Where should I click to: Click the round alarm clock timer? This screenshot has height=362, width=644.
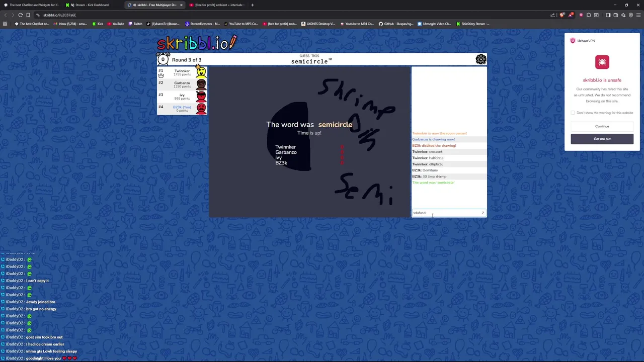pyautogui.click(x=163, y=59)
